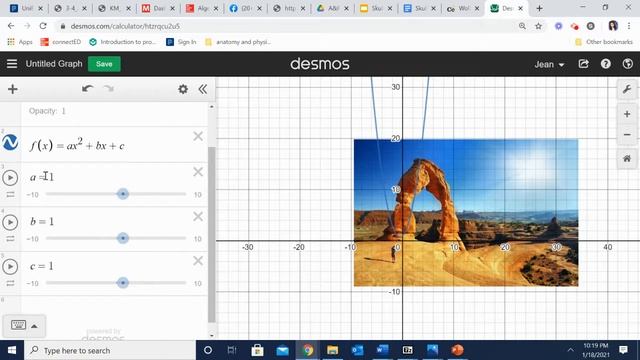
Task: Collapse the expression list panel
Action: pos(203,89)
